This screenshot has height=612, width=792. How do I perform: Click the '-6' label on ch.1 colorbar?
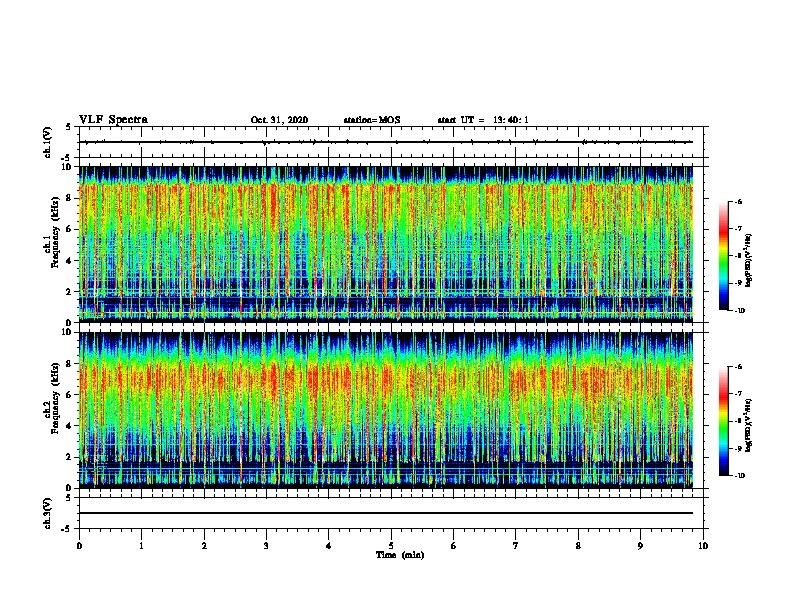pos(738,201)
